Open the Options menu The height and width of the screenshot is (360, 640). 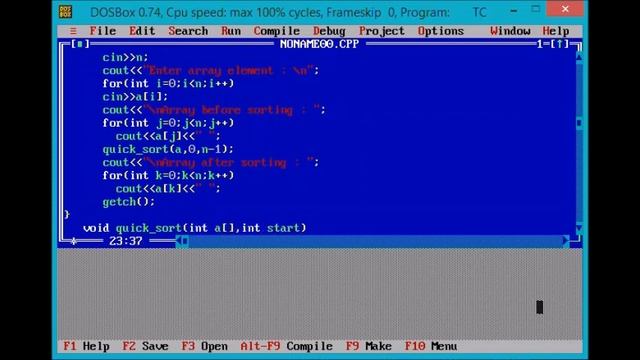pos(441,31)
